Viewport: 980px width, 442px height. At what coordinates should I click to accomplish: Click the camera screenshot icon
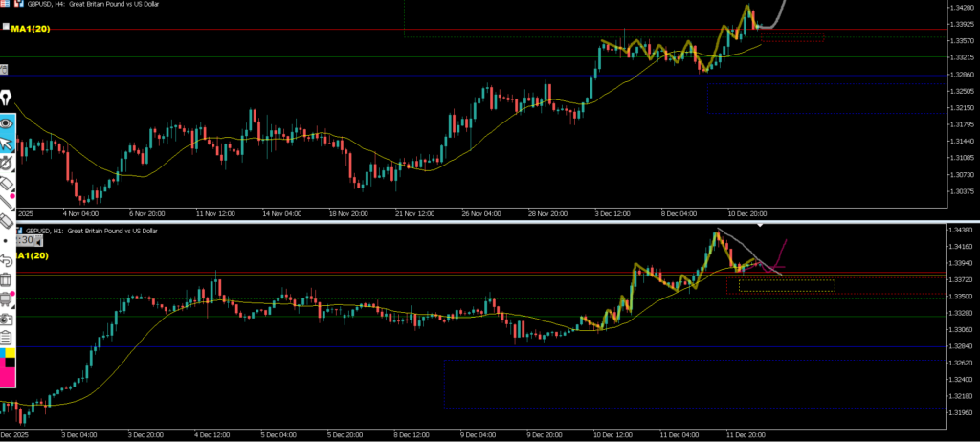point(6,318)
